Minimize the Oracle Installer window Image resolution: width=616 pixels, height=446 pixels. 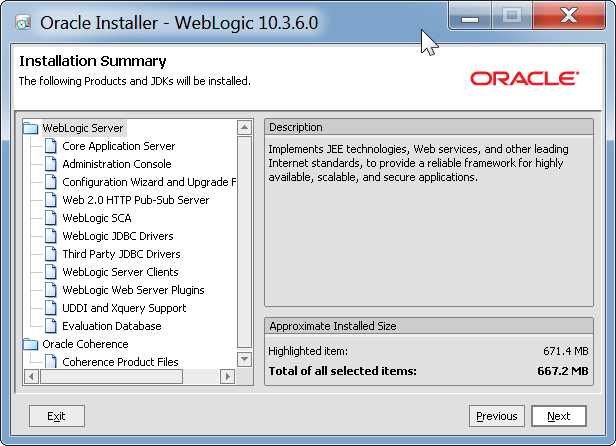(x=469, y=16)
